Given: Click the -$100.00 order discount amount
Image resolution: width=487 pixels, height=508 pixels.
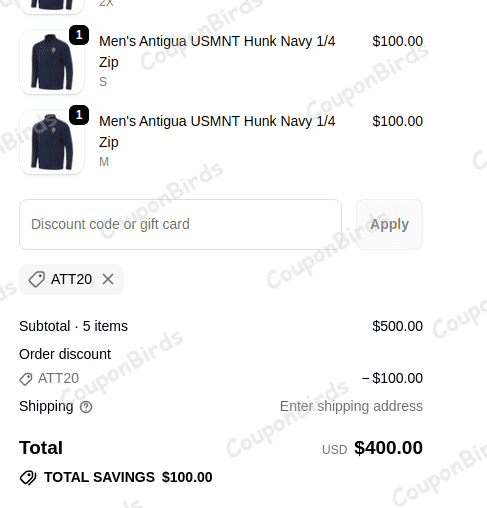Looking at the screenshot, I should click(392, 378).
